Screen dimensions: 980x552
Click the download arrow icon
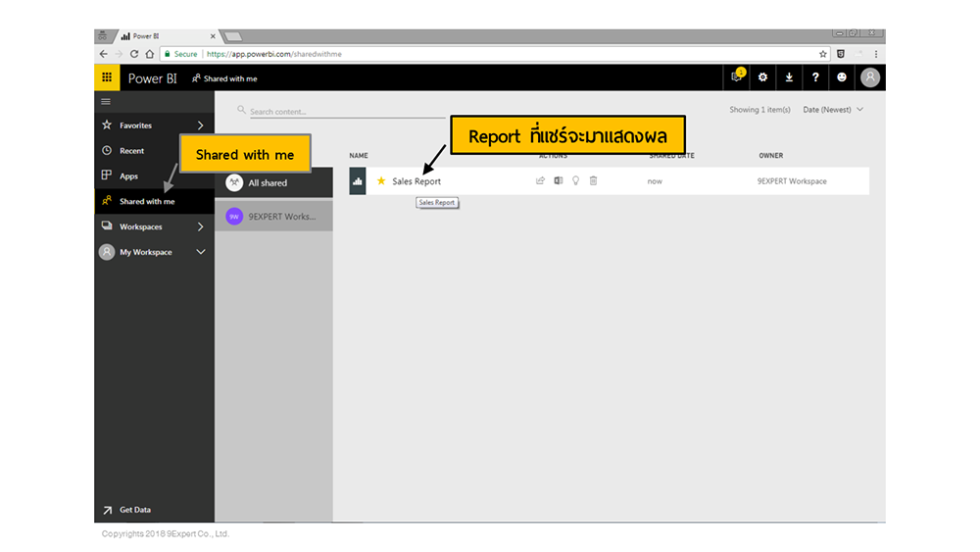tap(789, 77)
